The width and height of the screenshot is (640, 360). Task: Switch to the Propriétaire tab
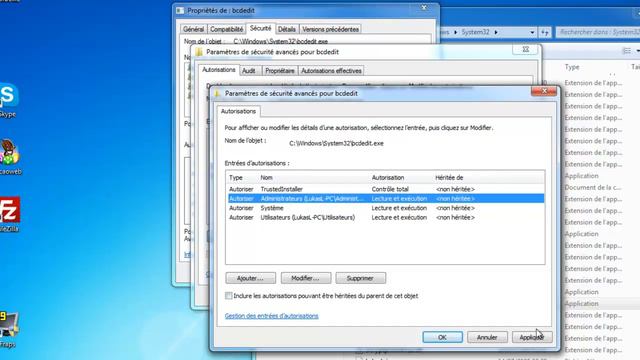coord(280,71)
